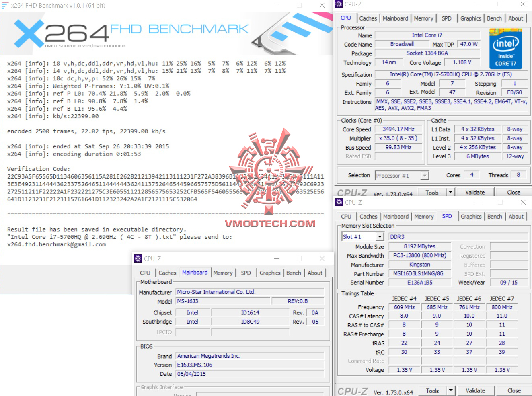Click the motherboard manufacturer "Micro-Star International Co. Ltd."
This screenshot has height=396, width=532.
tap(250, 292)
